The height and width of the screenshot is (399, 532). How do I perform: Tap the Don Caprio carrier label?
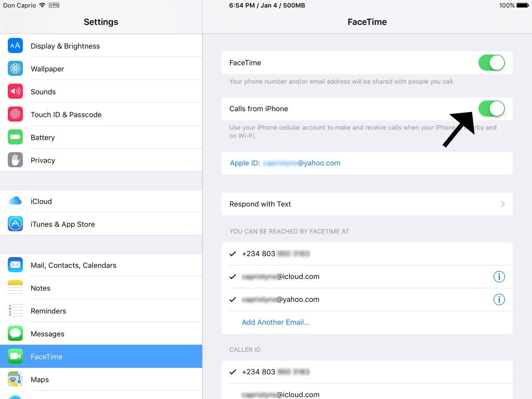[19, 5]
